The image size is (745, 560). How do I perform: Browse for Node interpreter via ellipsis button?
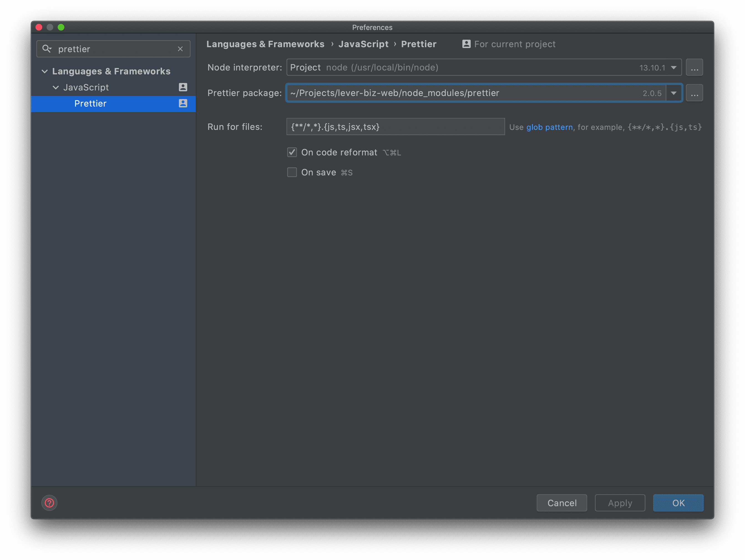[694, 67]
